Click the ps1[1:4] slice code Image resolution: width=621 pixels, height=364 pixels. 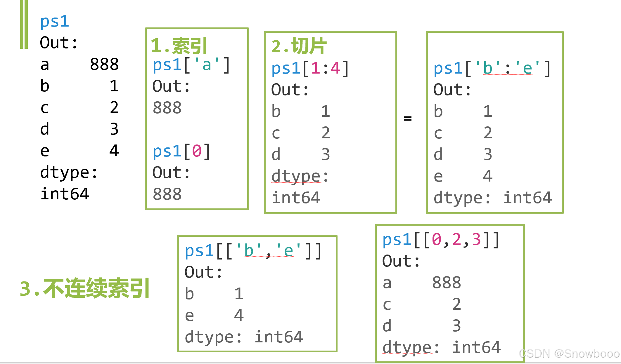(310, 68)
